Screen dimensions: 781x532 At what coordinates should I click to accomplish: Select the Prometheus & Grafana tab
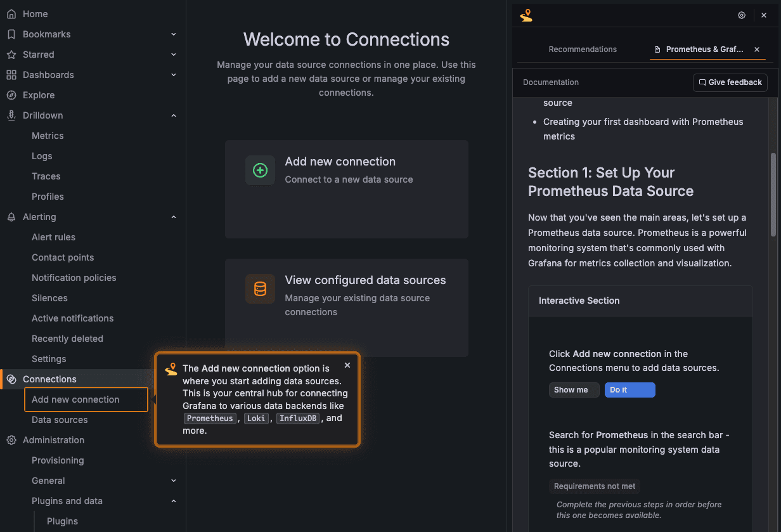point(704,49)
